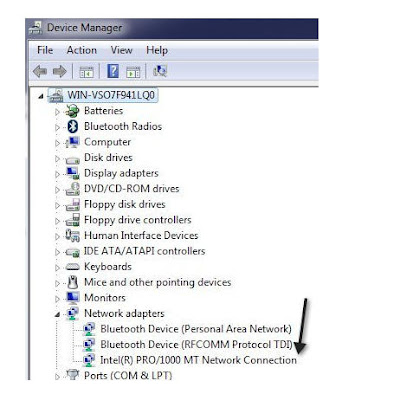Select Bluetooth Device (Personal Area Network) text

196,329
